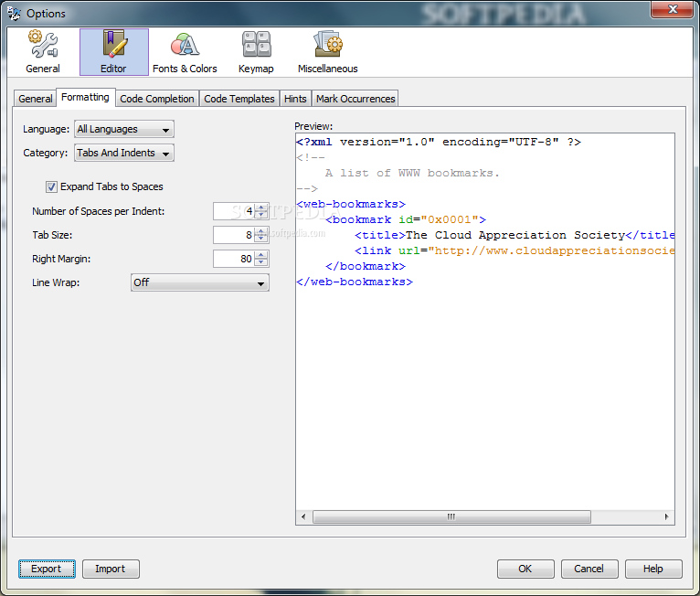
Task: Open Fonts & Colors options
Action: tap(185, 52)
